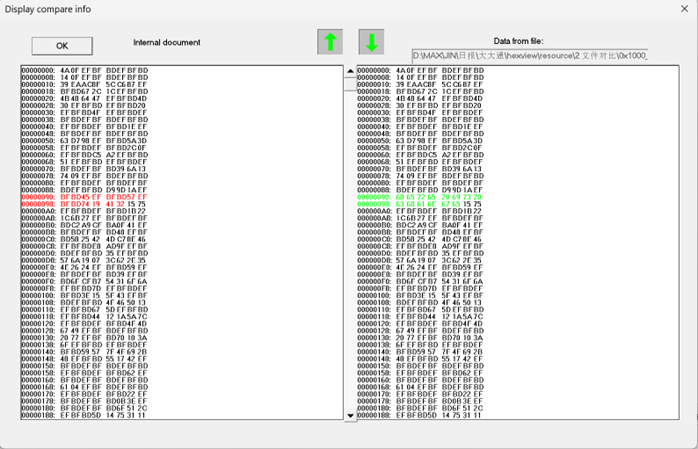Click the scrollbar thumb near the top

coord(350,85)
